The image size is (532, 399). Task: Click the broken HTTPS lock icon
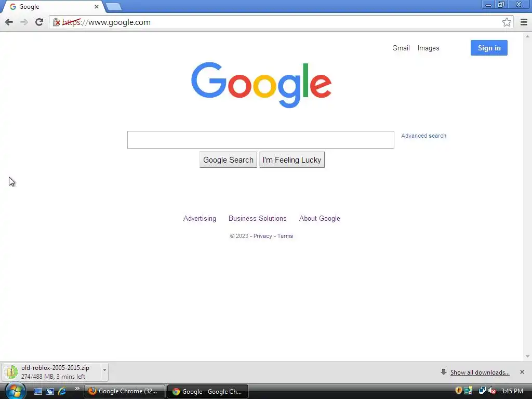pos(57,22)
